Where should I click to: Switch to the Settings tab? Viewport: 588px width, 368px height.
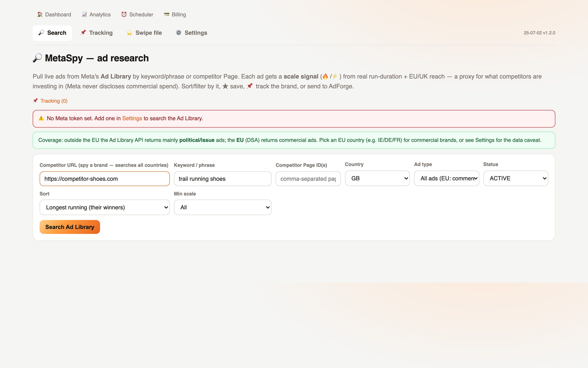click(192, 33)
